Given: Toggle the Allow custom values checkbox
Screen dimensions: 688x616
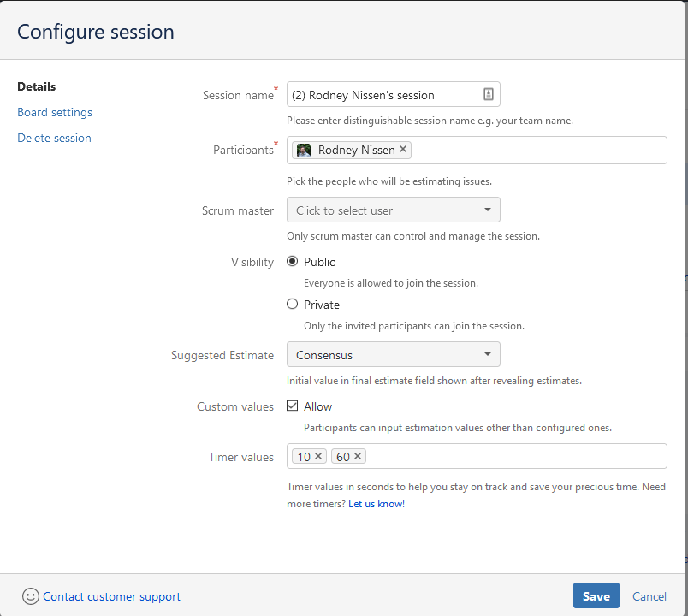Looking at the screenshot, I should (293, 406).
